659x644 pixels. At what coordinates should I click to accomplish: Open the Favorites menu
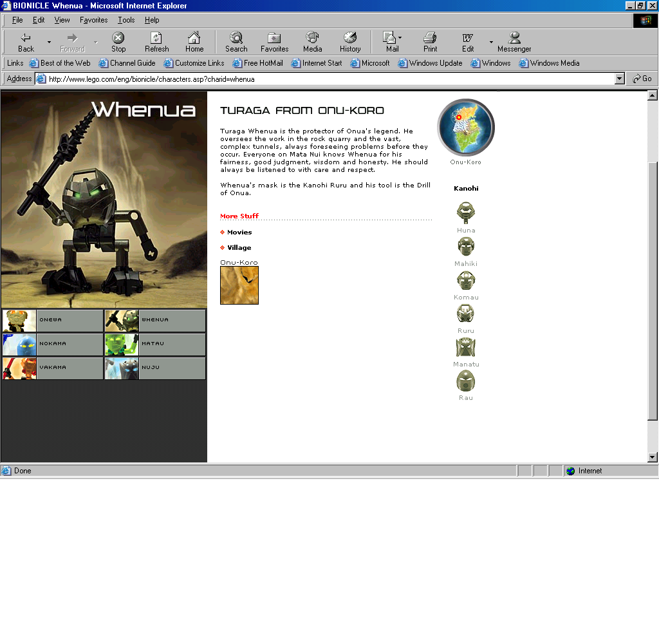click(x=93, y=20)
